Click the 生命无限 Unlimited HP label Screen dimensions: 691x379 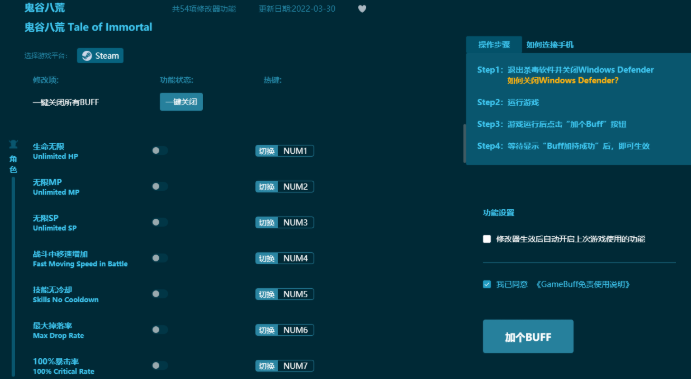pos(56,151)
